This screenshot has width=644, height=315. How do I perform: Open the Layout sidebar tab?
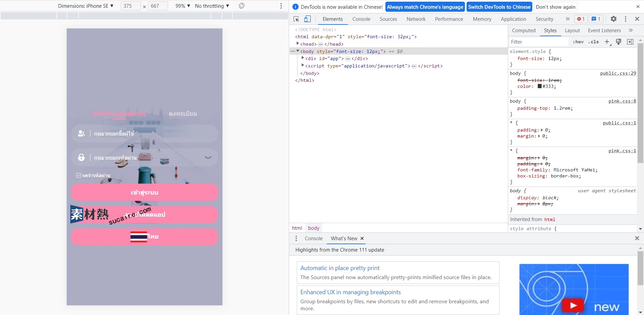(x=572, y=31)
